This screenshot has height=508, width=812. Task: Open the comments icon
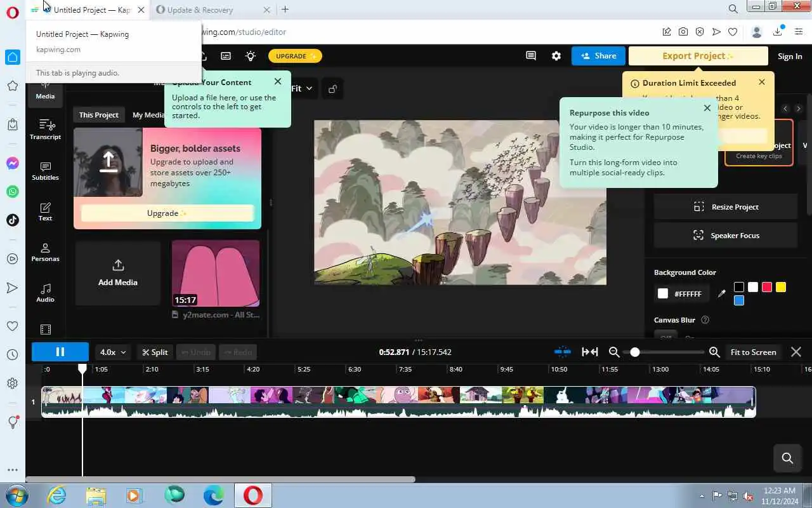[531, 56]
